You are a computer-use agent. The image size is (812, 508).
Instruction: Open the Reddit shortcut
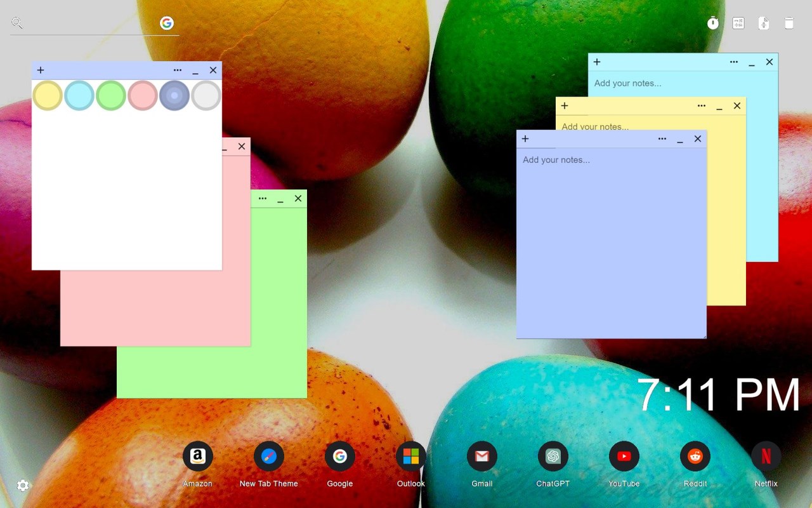point(695,456)
